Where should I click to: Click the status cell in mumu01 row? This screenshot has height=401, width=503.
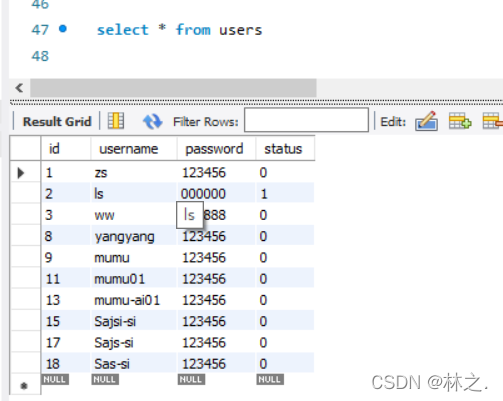285,279
